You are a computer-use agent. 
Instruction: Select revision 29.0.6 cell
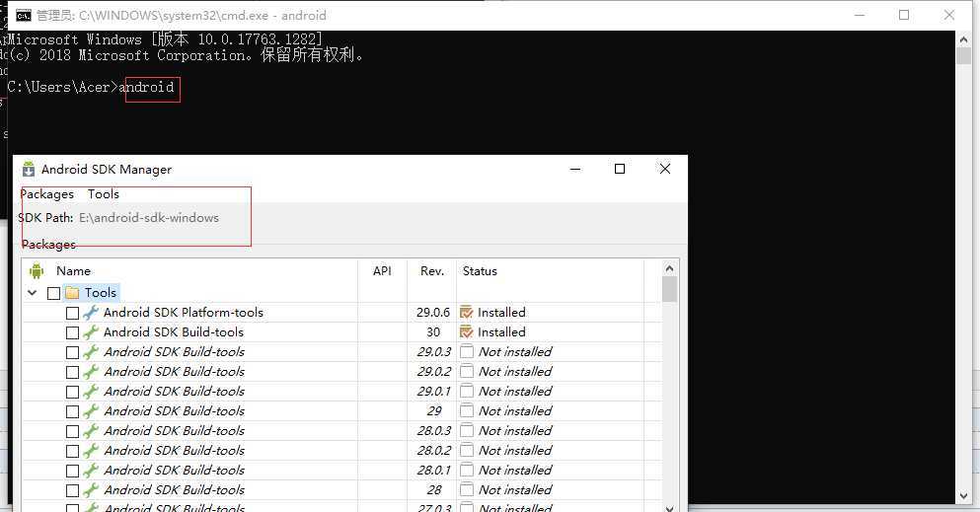click(x=432, y=312)
